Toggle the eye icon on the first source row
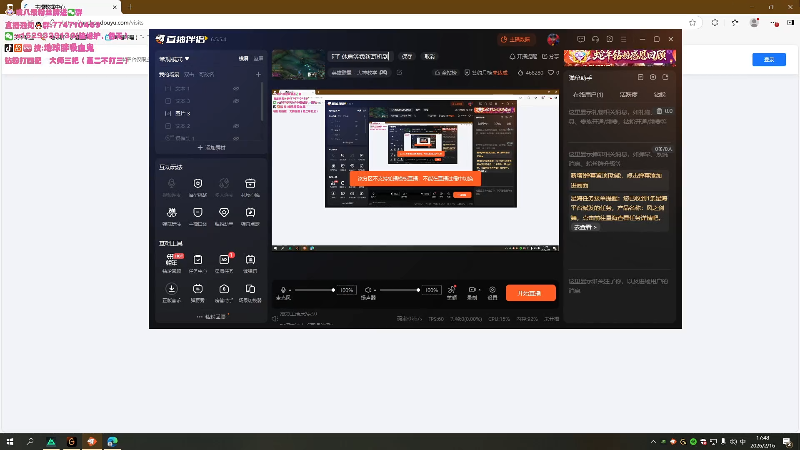Viewport: 800px width, 450px height. (x=236, y=89)
